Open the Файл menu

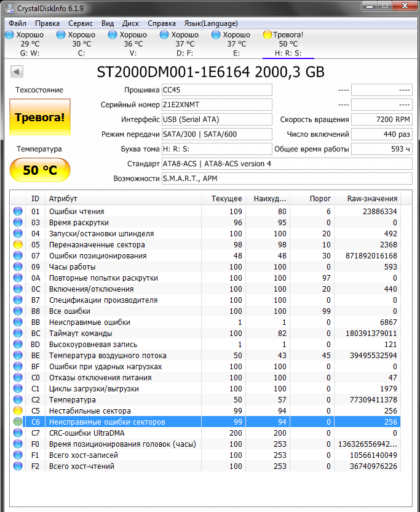point(17,23)
